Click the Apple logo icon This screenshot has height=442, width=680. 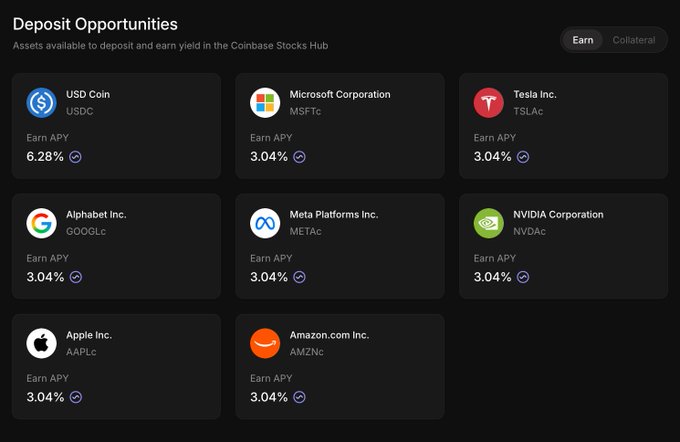point(41,344)
